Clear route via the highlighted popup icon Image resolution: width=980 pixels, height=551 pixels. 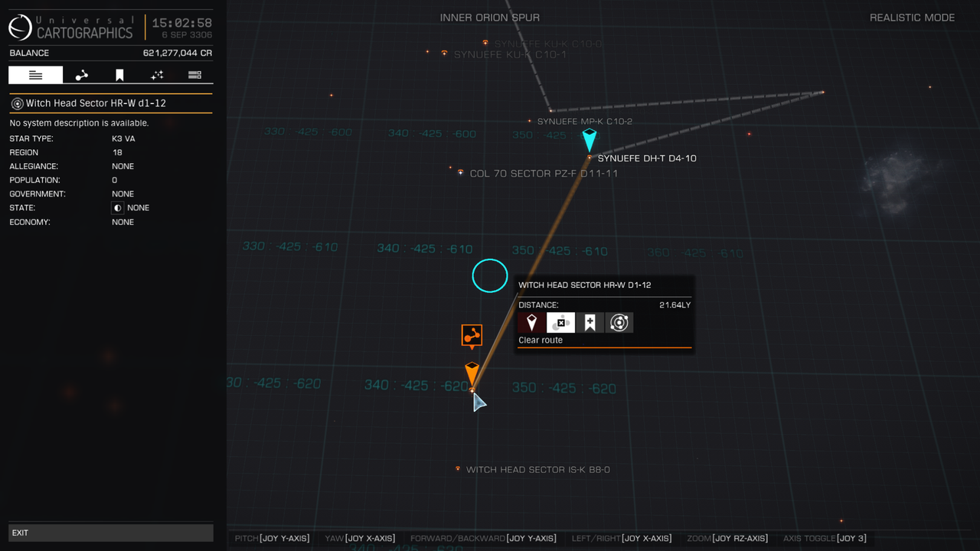tap(560, 323)
